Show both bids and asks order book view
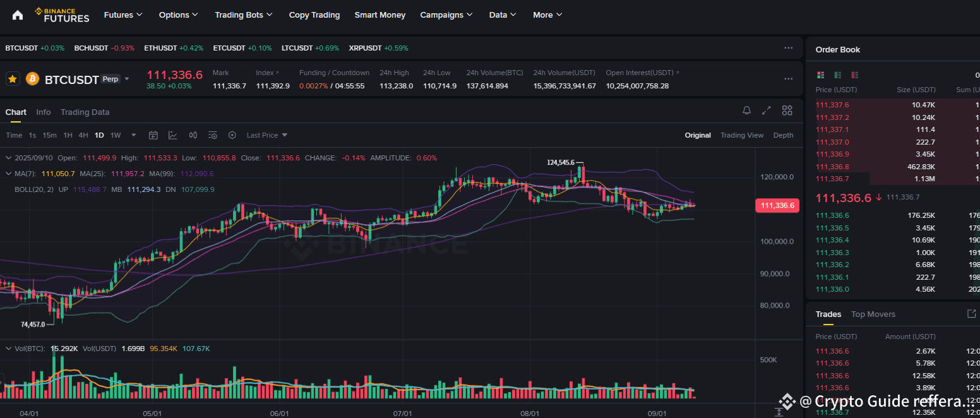Viewport: 980px width, 418px height. tap(820, 75)
